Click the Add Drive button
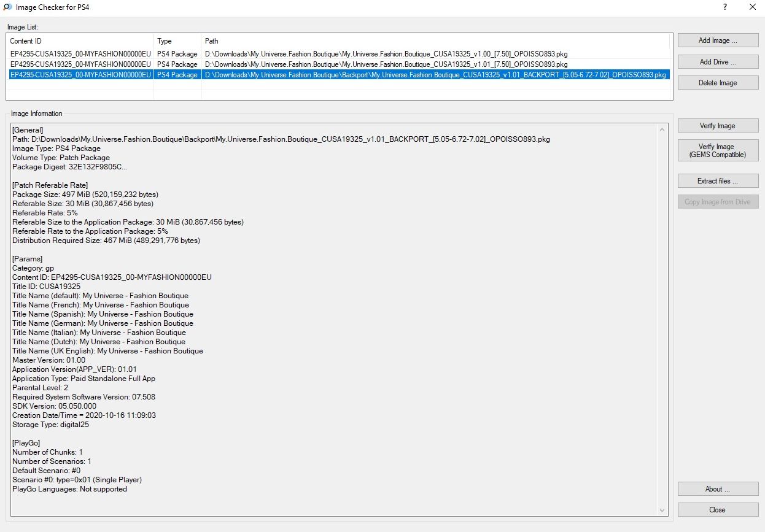The height and width of the screenshot is (532, 765). click(718, 61)
